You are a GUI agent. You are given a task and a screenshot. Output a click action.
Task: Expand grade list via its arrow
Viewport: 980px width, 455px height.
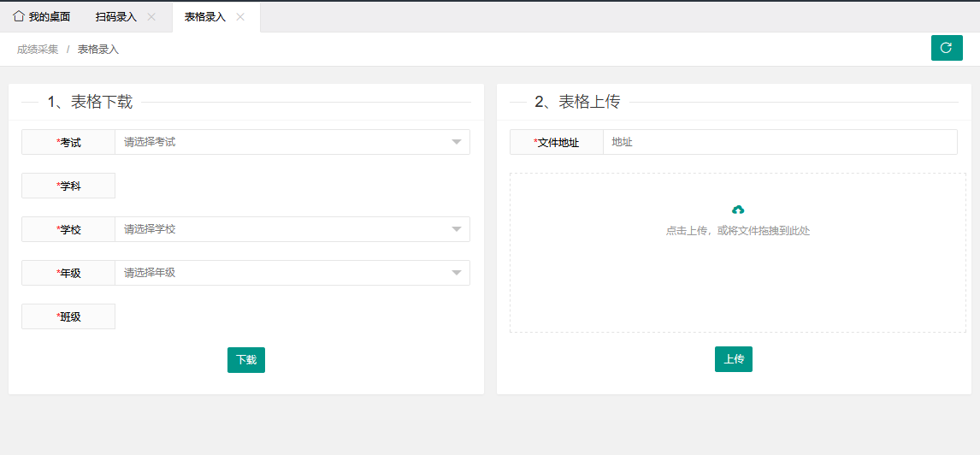coord(457,273)
